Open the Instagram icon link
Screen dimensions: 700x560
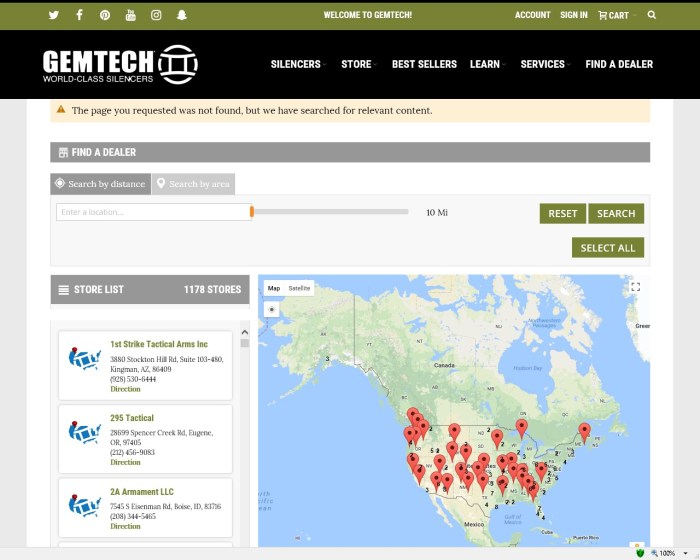(x=156, y=15)
